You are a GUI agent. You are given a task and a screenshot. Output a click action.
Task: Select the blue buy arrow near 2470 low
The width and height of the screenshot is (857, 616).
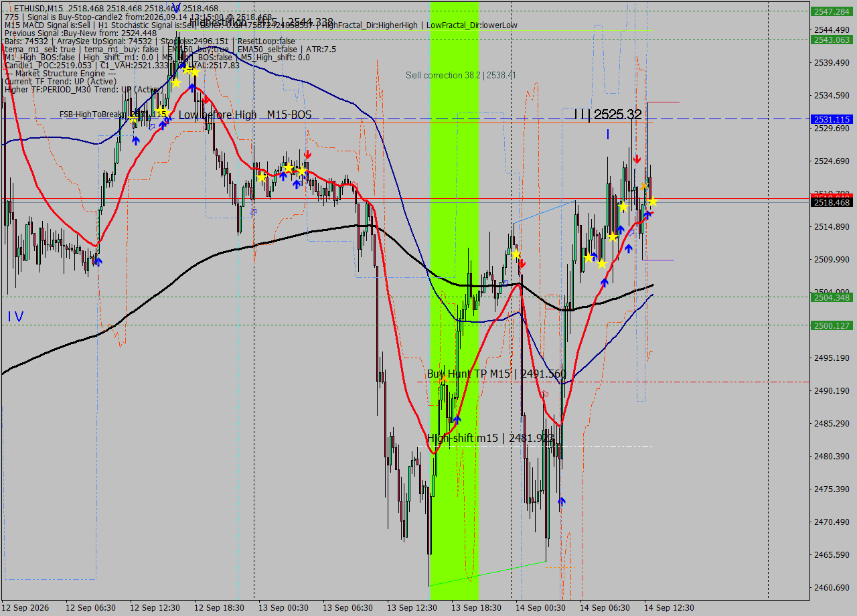click(561, 501)
